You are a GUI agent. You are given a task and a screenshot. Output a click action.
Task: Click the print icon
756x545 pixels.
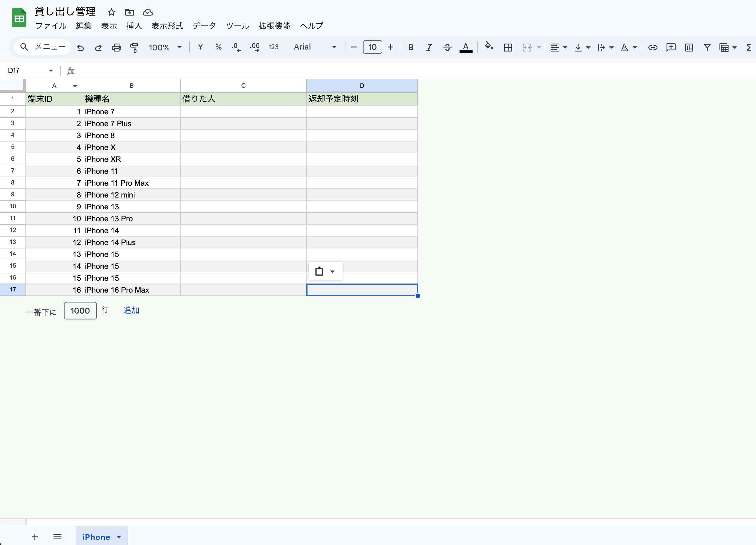pos(116,48)
